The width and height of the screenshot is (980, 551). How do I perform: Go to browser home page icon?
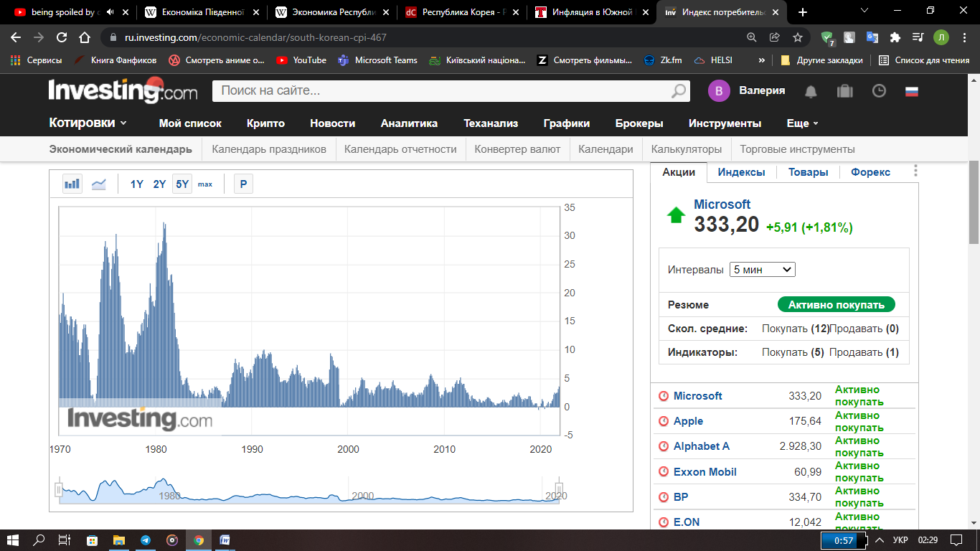click(x=85, y=37)
